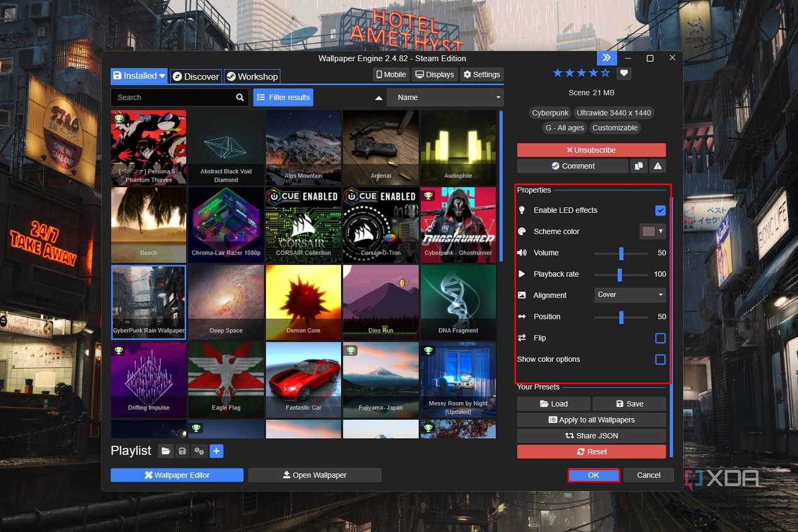Viewport: 798px width, 532px height.
Task: Click trophy badge on Messy Room wallpaper
Action: pos(428,350)
